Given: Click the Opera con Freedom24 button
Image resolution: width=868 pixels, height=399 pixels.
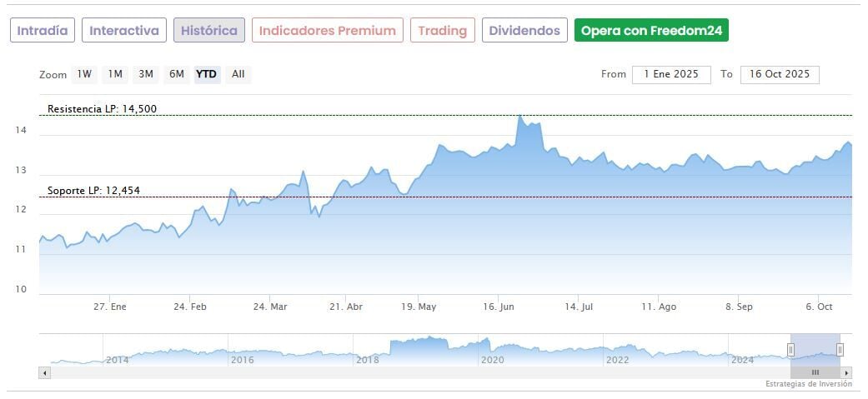Looking at the screenshot, I should tap(652, 31).
